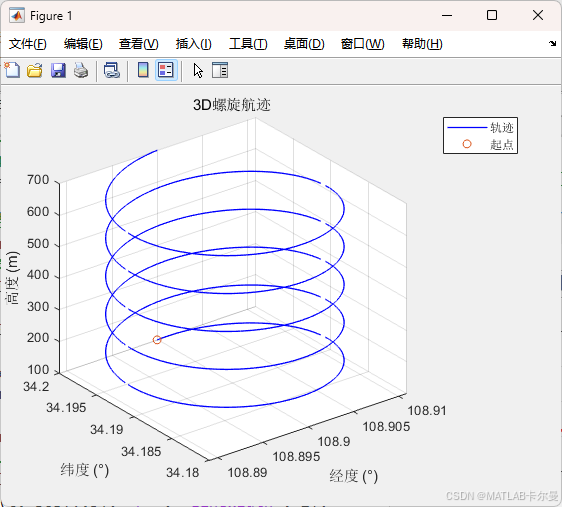Open the 插入(I) menu

pos(194,44)
